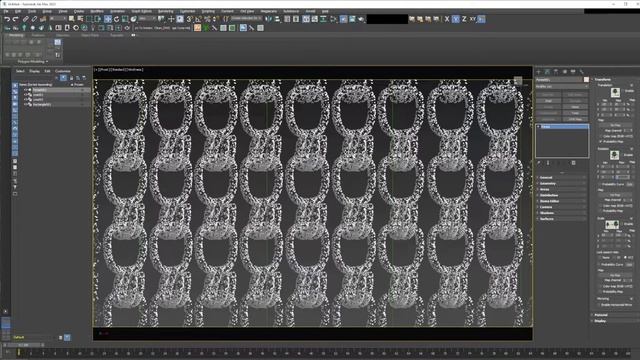The image size is (640, 360).
Task: Activate the Select and Rotate tool
Action: click(116, 19)
